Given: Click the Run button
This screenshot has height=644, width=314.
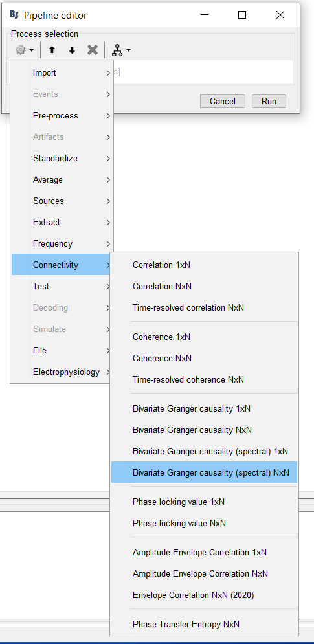Looking at the screenshot, I should click(269, 101).
